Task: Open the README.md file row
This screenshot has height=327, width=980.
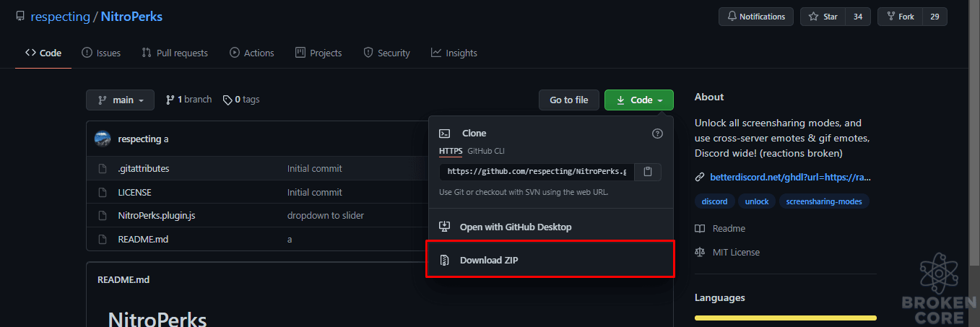Action: click(143, 238)
